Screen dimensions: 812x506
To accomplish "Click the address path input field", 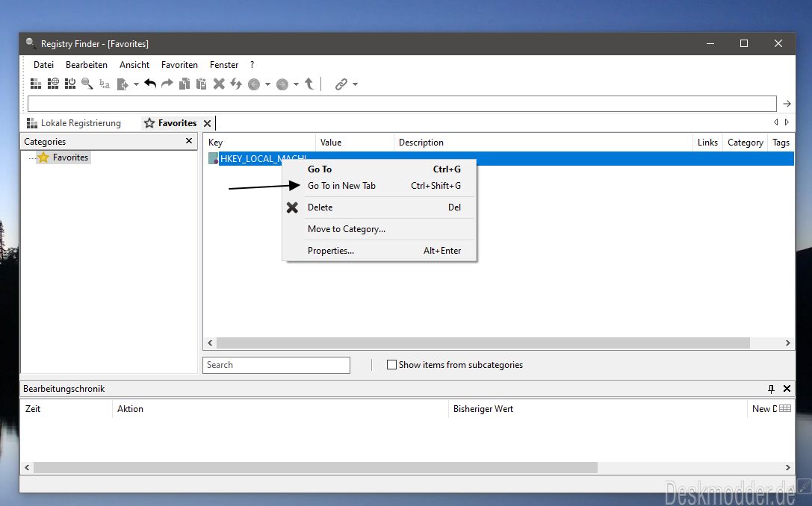I will tap(402, 104).
